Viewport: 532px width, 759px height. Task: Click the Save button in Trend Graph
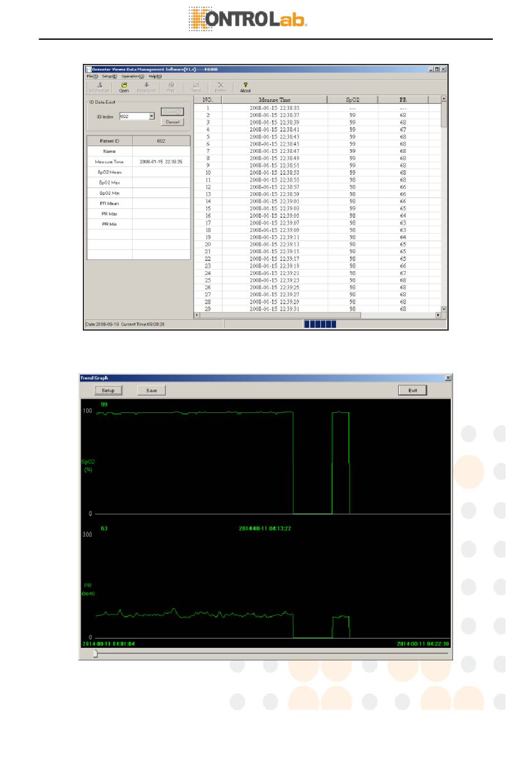pos(151,390)
